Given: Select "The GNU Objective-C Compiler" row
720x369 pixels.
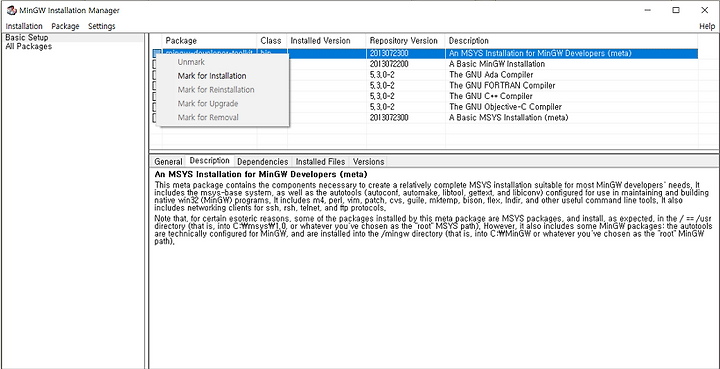Looking at the screenshot, I should pyautogui.click(x=505, y=106).
